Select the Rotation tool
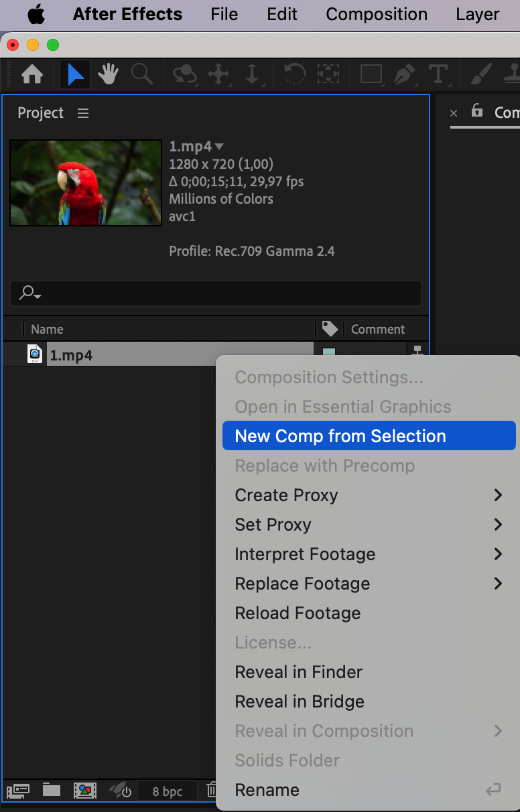 coord(292,74)
